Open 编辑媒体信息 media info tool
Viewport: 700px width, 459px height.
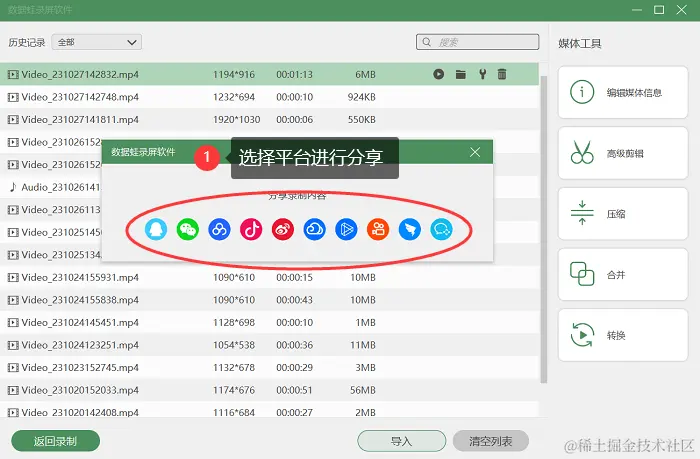(x=623, y=92)
